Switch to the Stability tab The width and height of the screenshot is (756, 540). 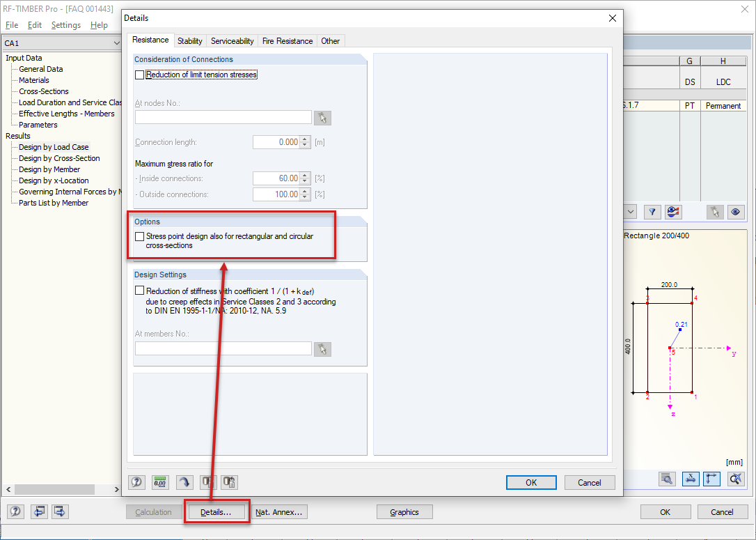pos(189,41)
